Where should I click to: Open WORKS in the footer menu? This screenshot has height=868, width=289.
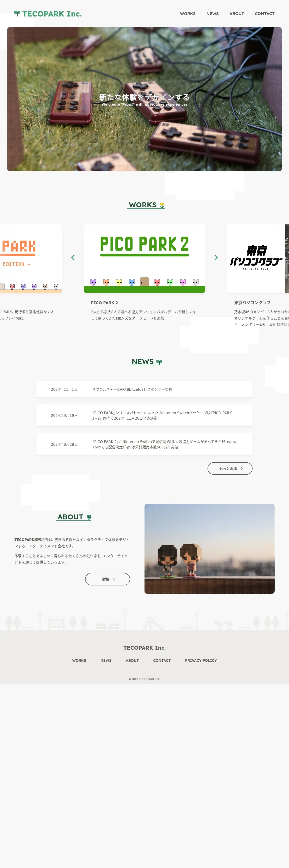pyautogui.click(x=79, y=660)
